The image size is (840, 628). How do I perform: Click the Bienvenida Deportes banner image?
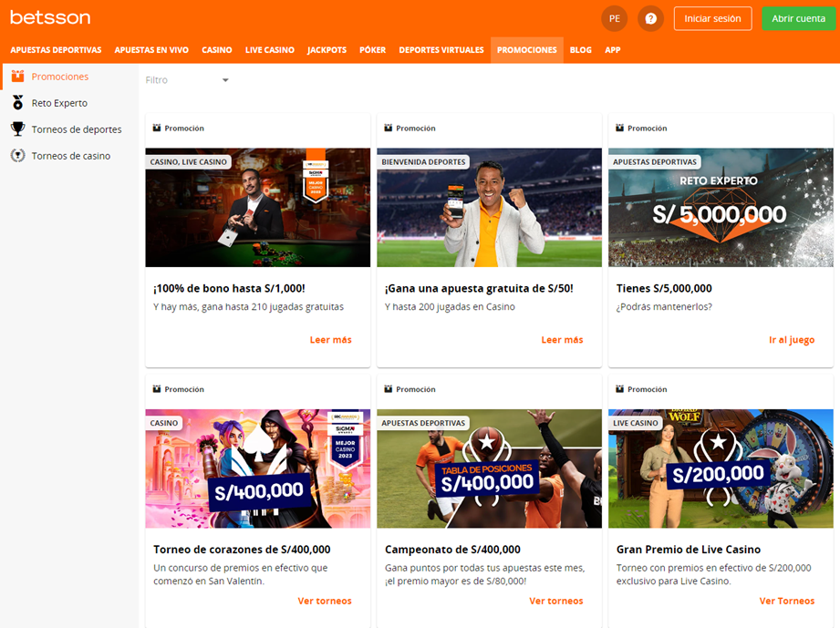(x=489, y=207)
